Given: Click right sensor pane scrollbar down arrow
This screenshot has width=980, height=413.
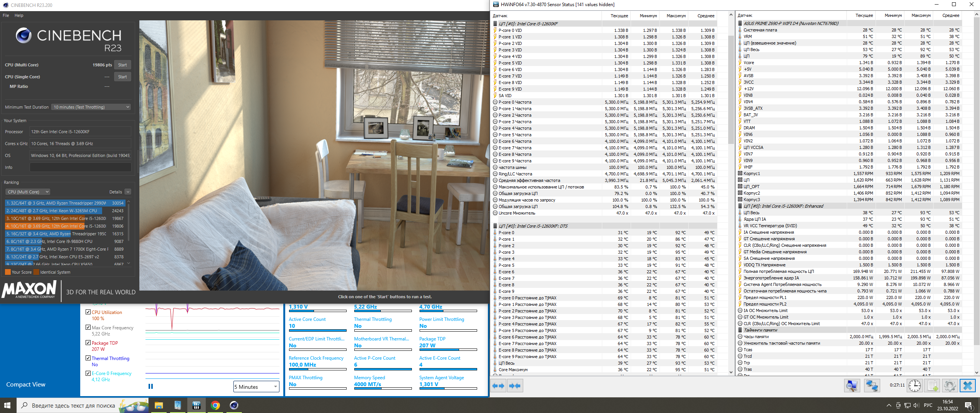Looking at the screenshot, I should click(977, 372).
